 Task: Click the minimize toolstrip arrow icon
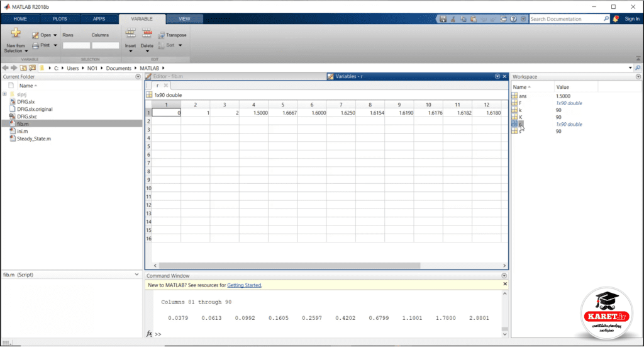pyautogui.click(x=638, y=59)
